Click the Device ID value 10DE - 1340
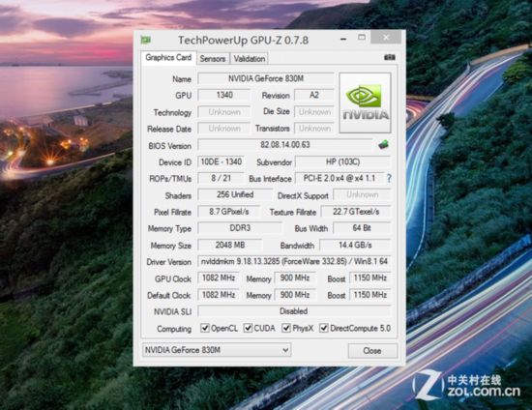The height and width of the screenshot is (410, 532). 221,161
